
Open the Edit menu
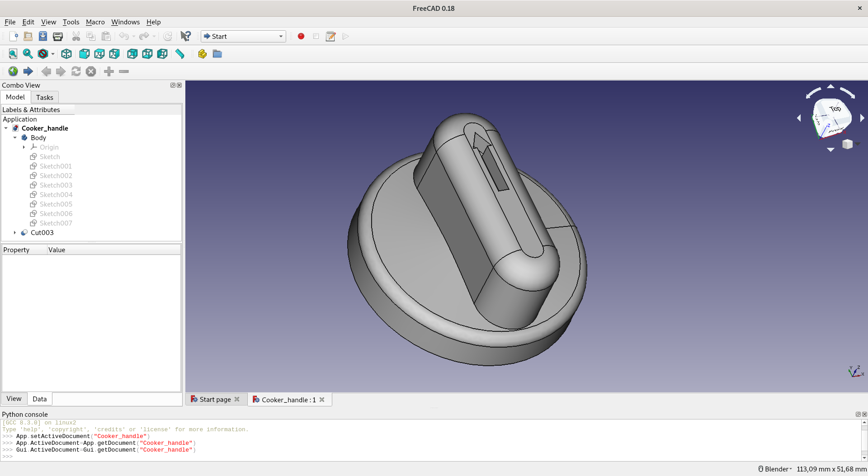(x=28, y=22)
